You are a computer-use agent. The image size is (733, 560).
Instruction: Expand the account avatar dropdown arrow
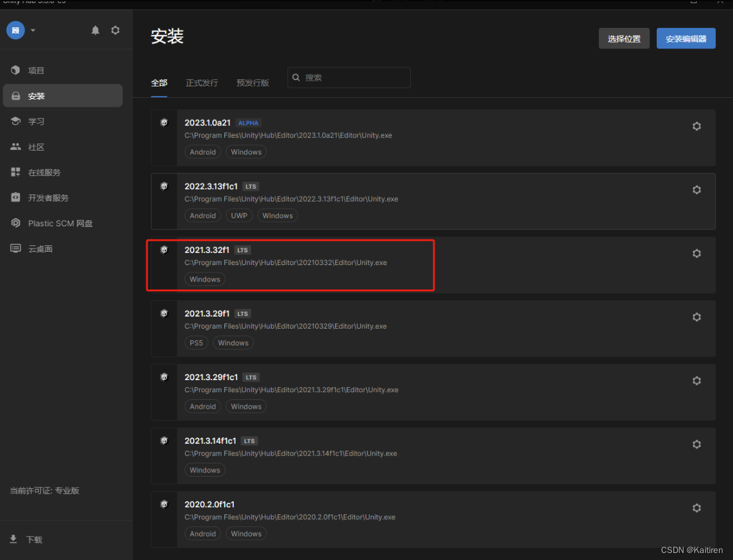coord(32,30)
